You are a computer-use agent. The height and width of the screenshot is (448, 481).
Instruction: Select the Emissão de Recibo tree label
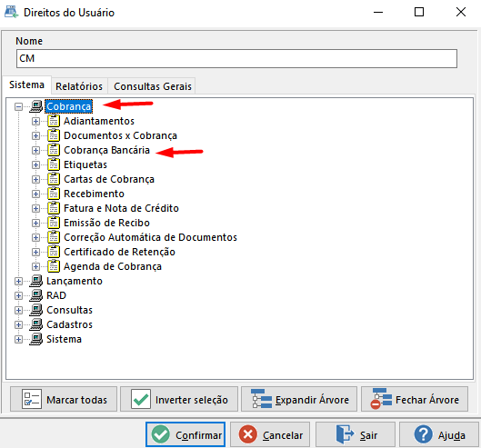pyautogui.click(x=106, y=223)
